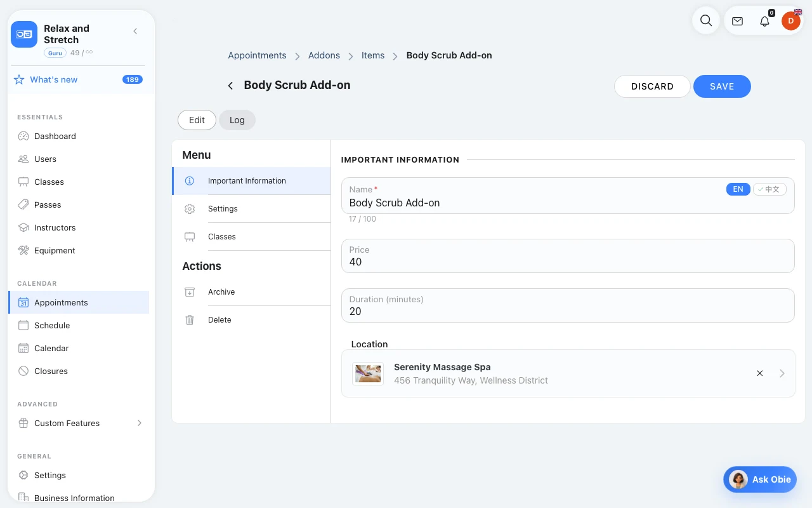Image resolution: width=812 pixels, height=508 pixels.
Task: Click the Archive box icon
Action: click(189, 292)
